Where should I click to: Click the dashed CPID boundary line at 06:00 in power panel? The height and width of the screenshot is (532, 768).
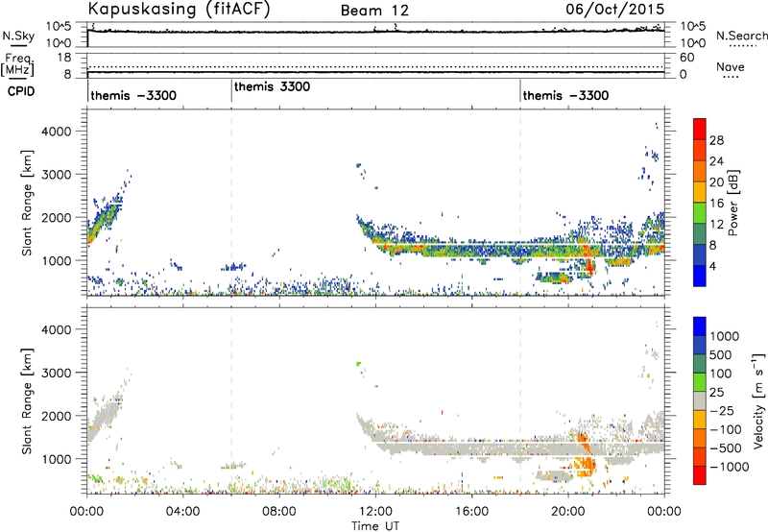pos(231,203)
